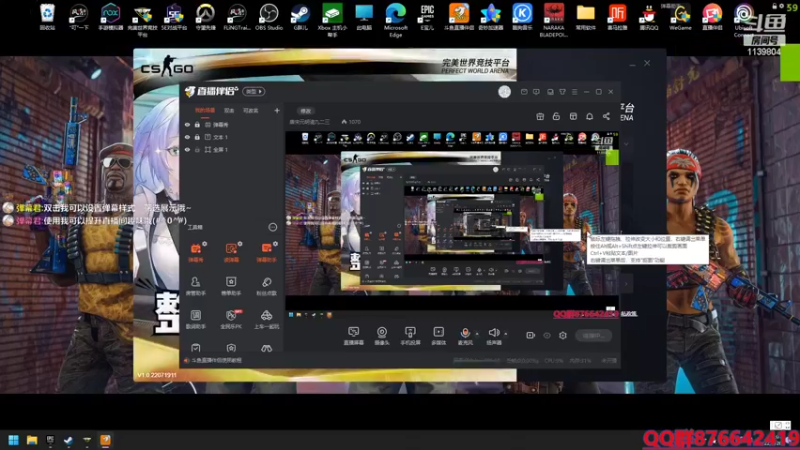Hide the 弹幕秀 source layer
The width and height of the screenshot is (800, 450).
[187, 124]
